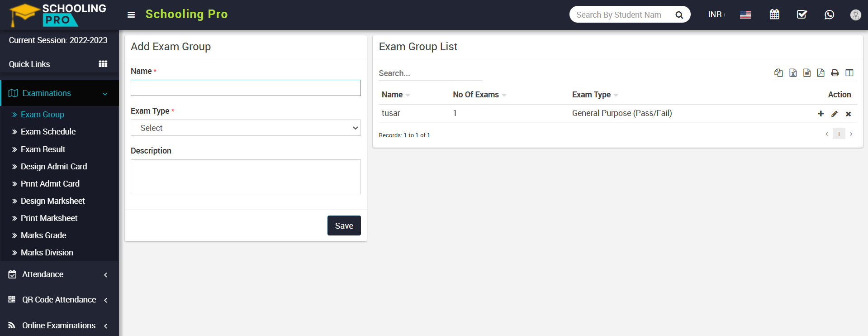Click 'General Purpose (Pass/Fail)' cell
This screenshot has height=336, width=868.
tap(622, 113)
